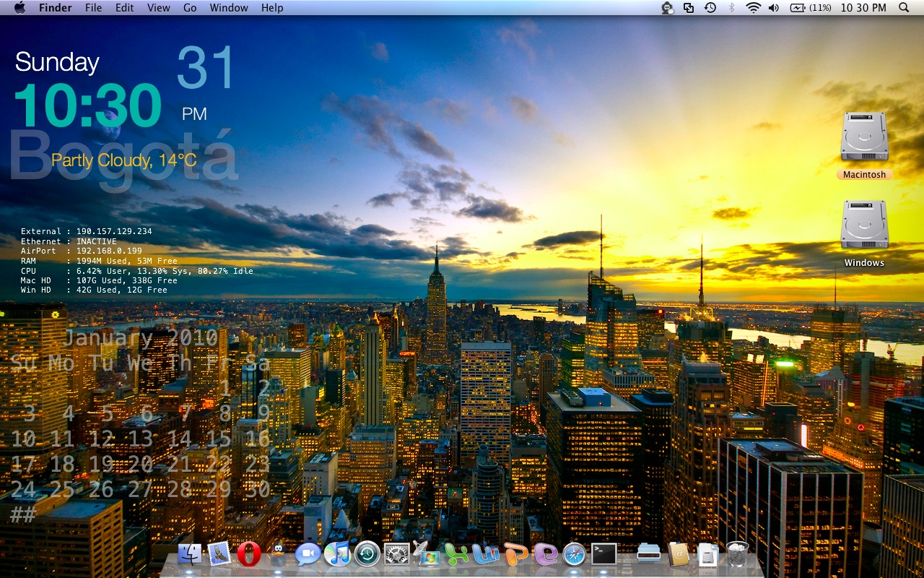This screenshot has width=924, height=578.
Task: Click the 'Mac HD : 107G Used' line
Action: pyautogui.click(x=99, y=280)
